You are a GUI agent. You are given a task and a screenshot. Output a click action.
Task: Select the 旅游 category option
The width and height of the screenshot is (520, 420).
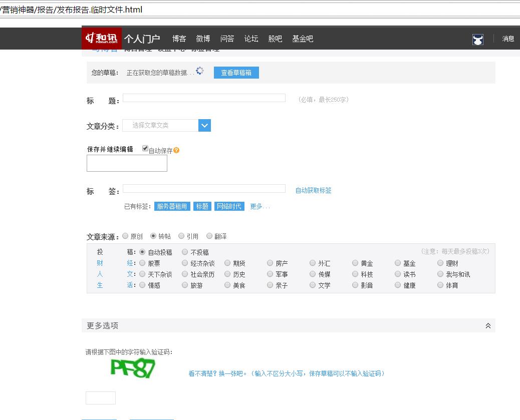[x=185, y=285]
